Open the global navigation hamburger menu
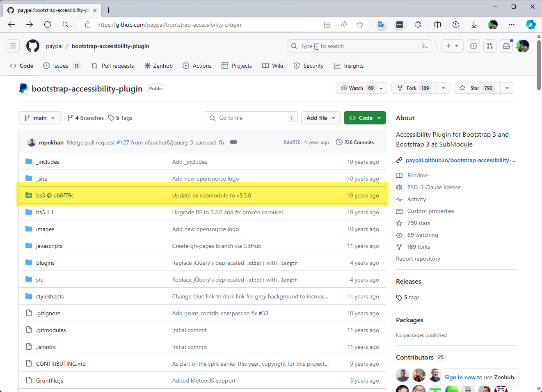 point(13,46)
